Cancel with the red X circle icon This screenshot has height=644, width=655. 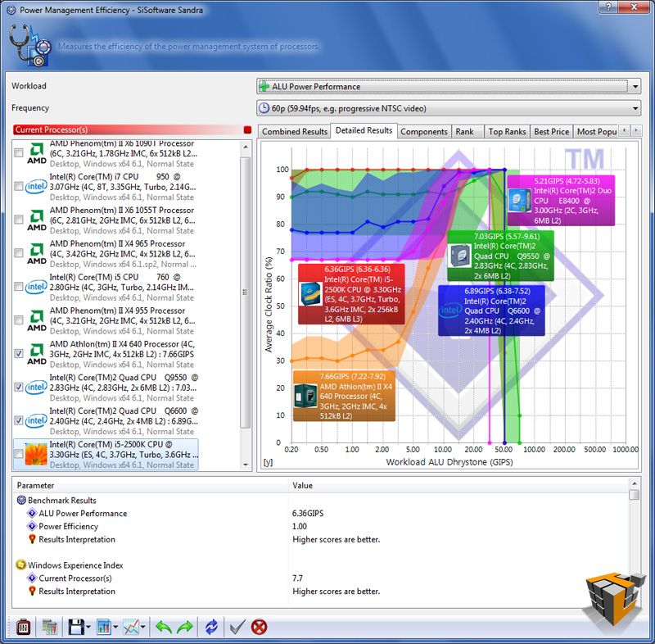(259, 627)
